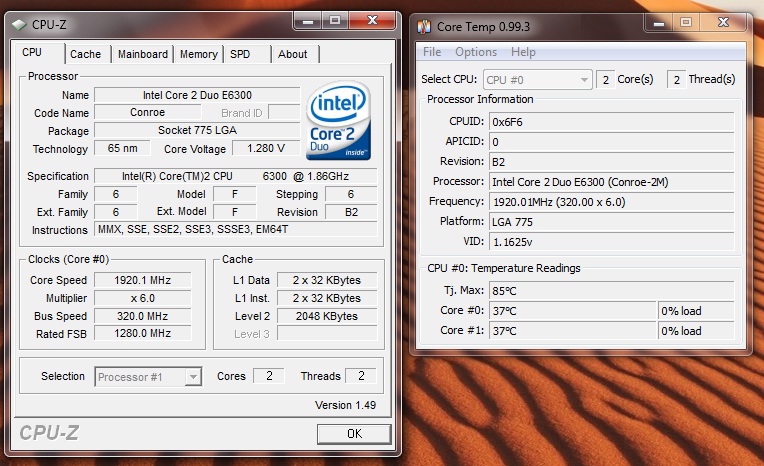This screenshot has height=466, width=764.
Task: Click the Code Name field showing Conroe
Action: 148,113
